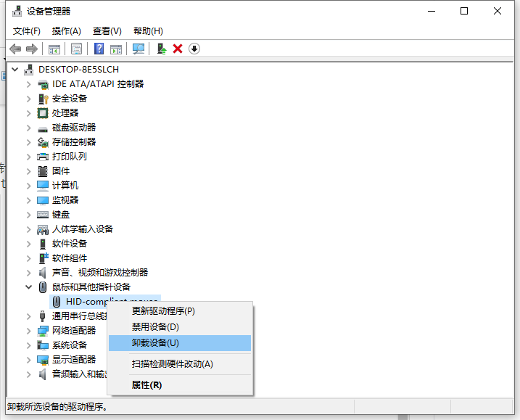Select the 键盘 tree item

[61, 215]
